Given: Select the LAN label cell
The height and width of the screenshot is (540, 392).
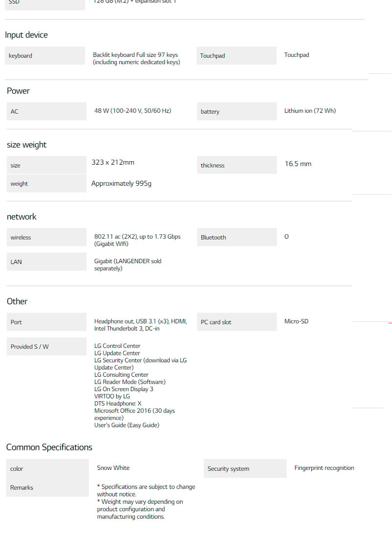Looking at the screenshot, I should coord(47,262).
